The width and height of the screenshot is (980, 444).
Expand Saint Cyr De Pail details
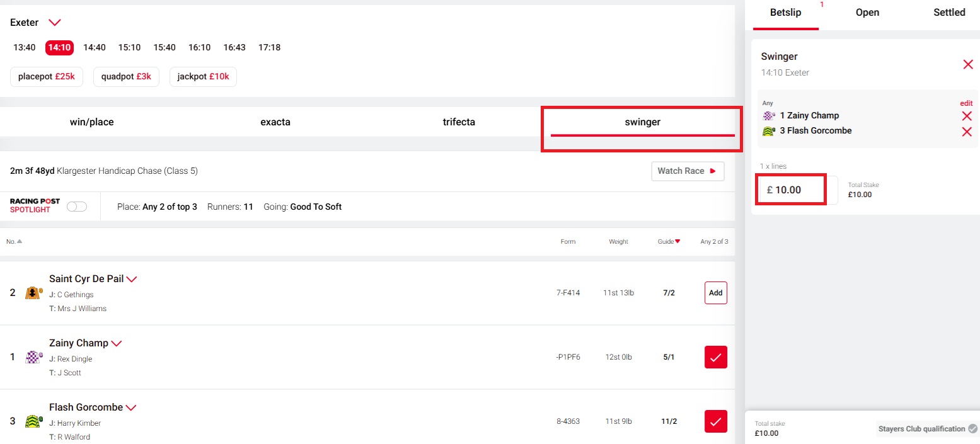132,279
